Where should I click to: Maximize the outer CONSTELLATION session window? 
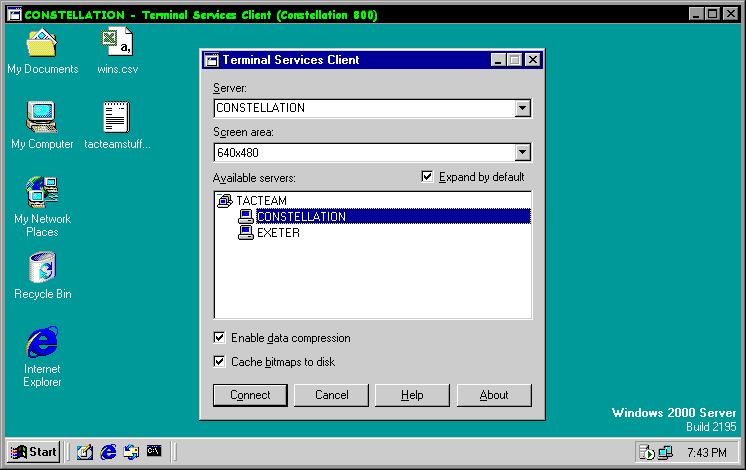(x=713, y=14)
